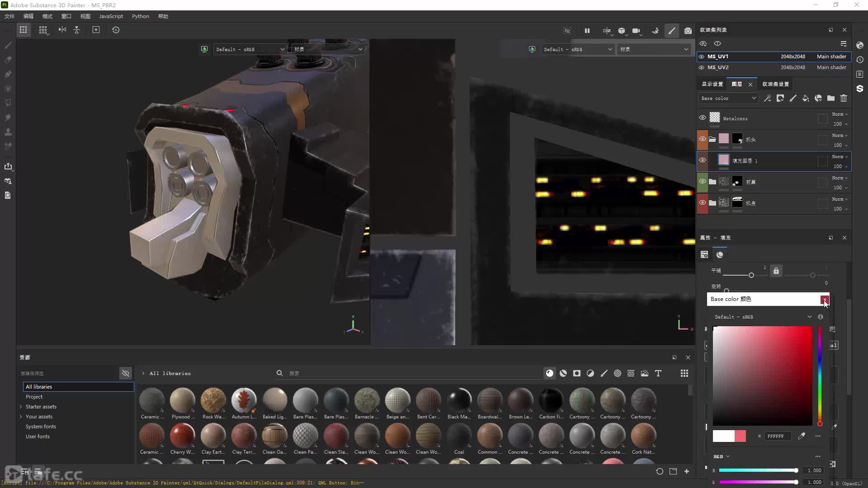Add an effect with the magic wand icon
This screenshot has height=488, width=868.
click(768, 98)
